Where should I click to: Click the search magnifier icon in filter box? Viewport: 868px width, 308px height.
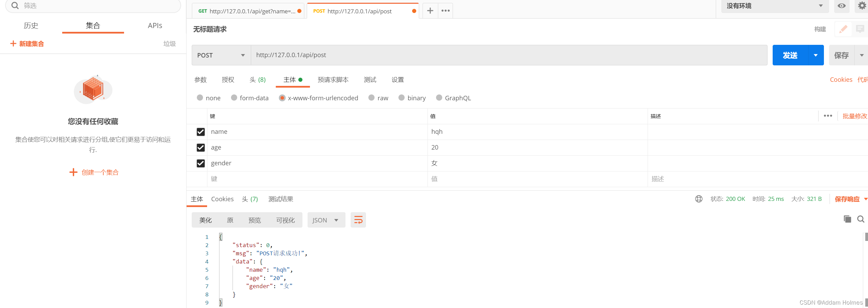pos(15,5)
